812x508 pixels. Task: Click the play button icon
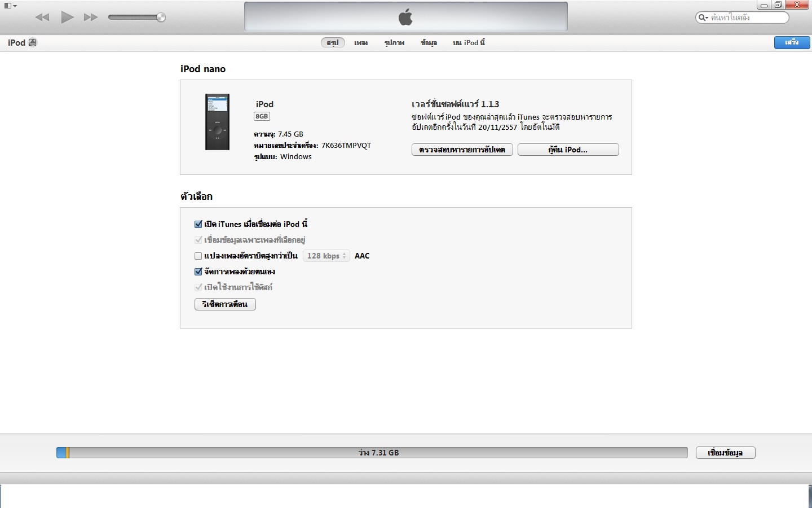pyautogui.click(x=68, y=17)
